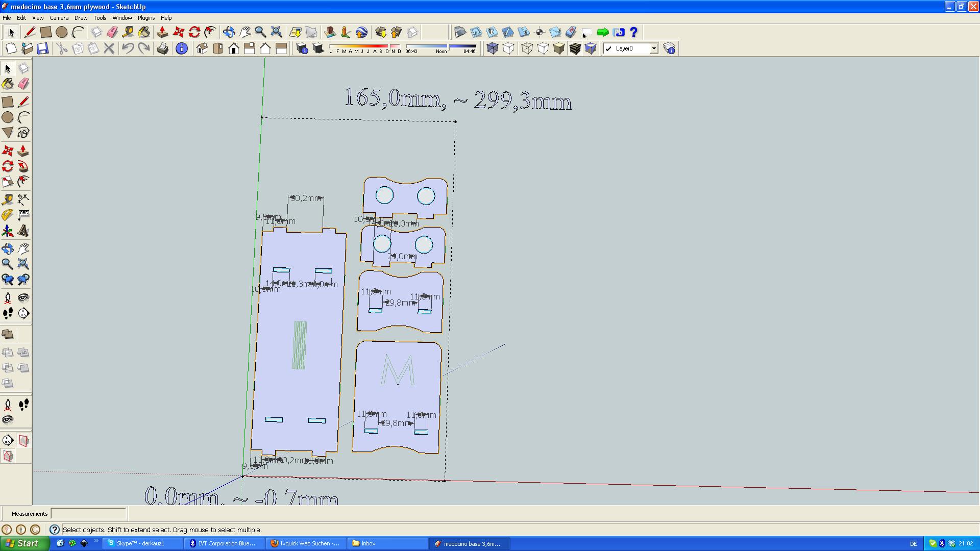Open the Layer0 dropdown list
Viewport: 980px width, 551px height.
pyautogui.click(x=655, y=48)
